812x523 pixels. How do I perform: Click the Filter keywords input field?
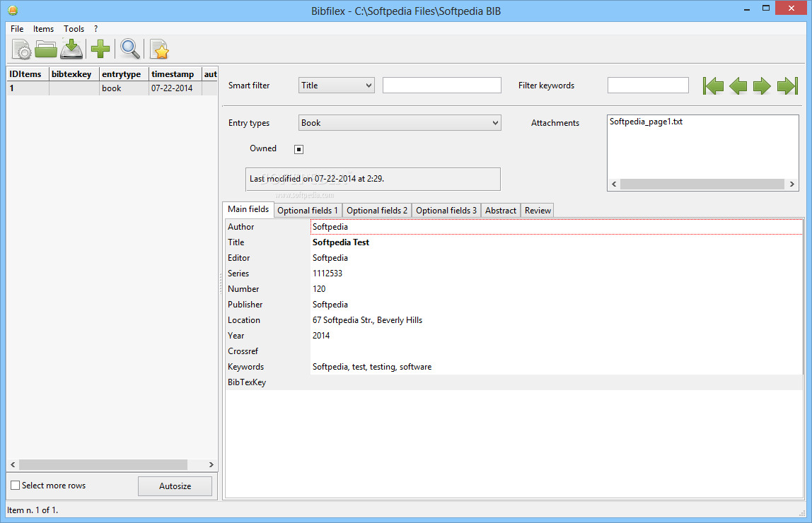(648, 86)
